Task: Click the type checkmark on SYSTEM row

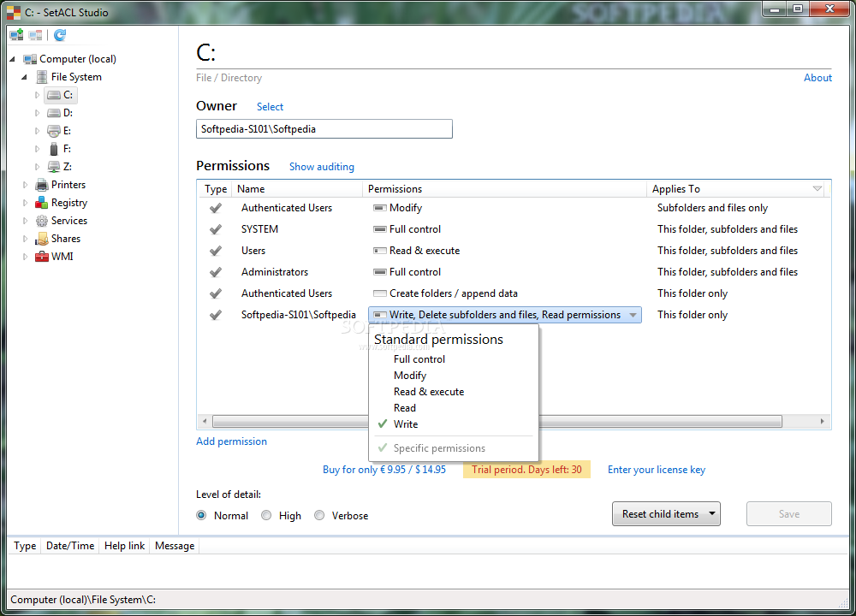Action: pos(216,229)
